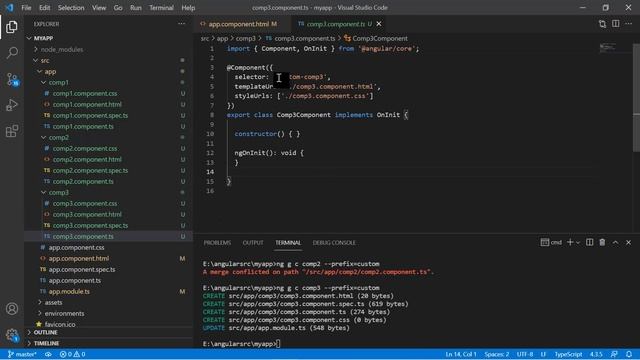Click Ln 14, Col 1 in status bar

pyautogui.click(x=461, y=354)
